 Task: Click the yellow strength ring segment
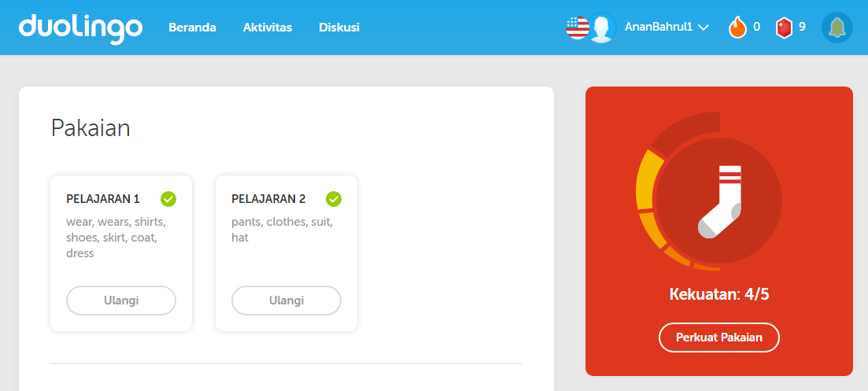pyautogui.click(x=648, y=180)
